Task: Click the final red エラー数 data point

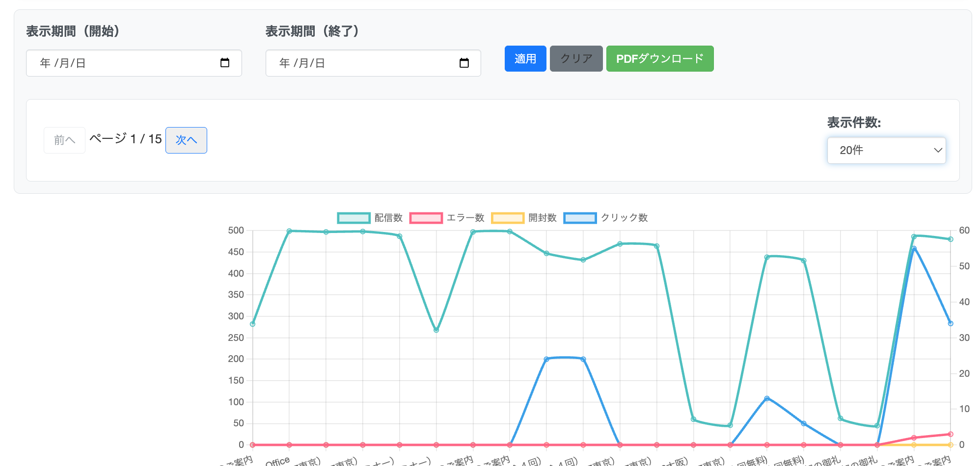Action: 951,434
